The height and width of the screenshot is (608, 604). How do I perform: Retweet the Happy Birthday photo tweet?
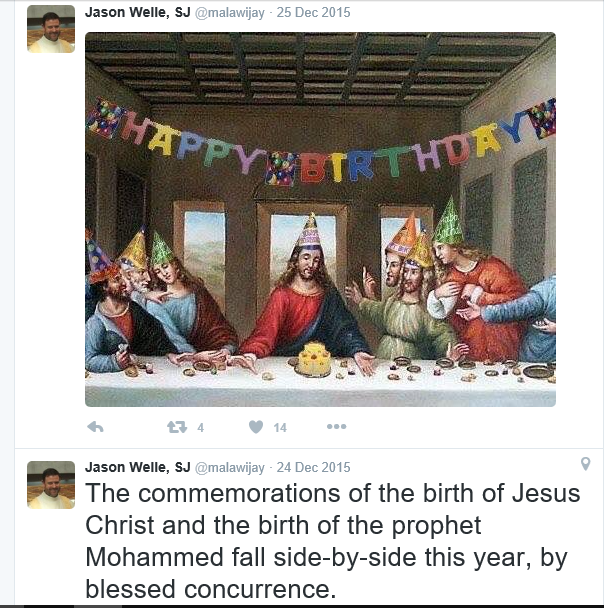[177, 427]
